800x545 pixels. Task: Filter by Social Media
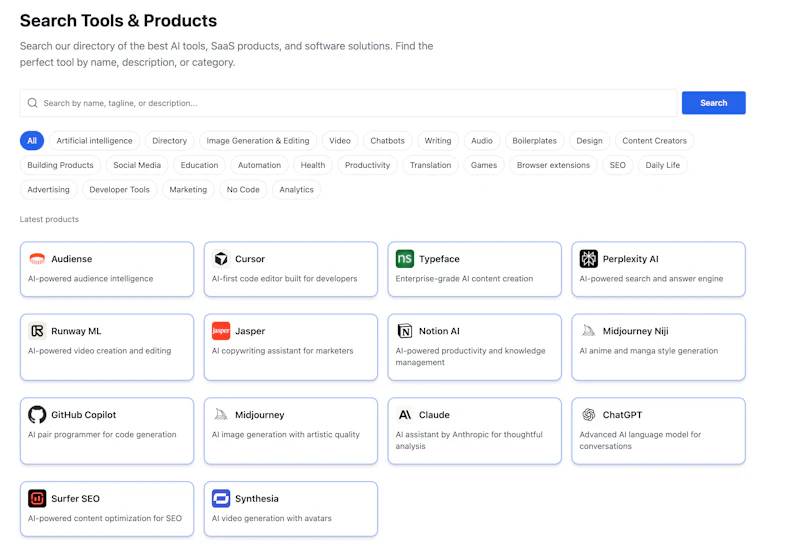(x=137, y=165)
